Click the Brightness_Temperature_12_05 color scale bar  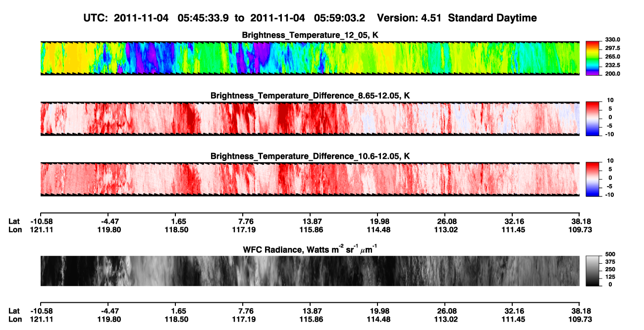tap(592, 58)
